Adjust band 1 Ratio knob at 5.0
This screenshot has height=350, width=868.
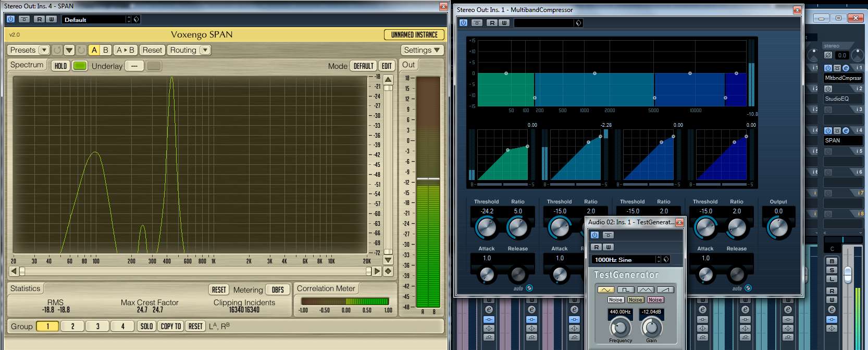(x=518, y=228)
